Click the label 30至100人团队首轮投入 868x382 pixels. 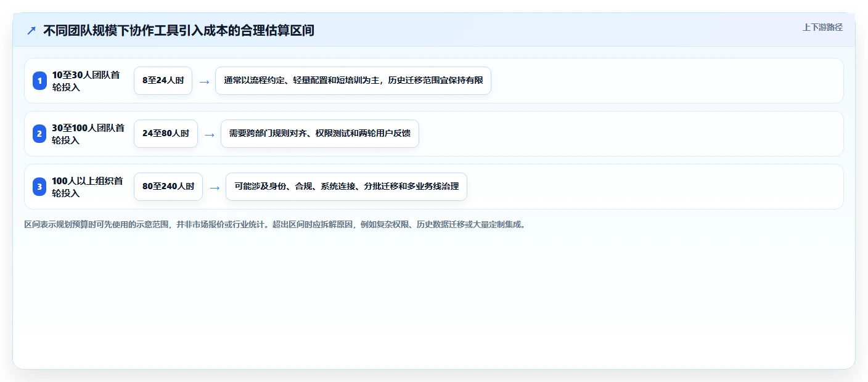coord(88,134)
